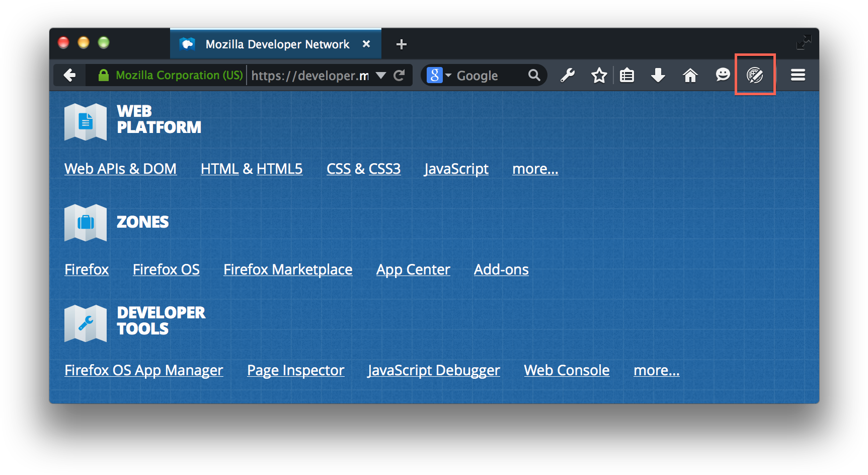Open the HTML link
This screenshot has height=475, width=868.
click(219, 169)
